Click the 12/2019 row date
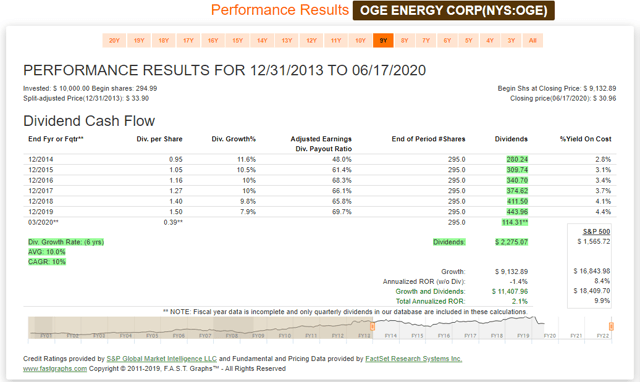The image size is (640, 382). pyautogui.click(x=40, y=212)
